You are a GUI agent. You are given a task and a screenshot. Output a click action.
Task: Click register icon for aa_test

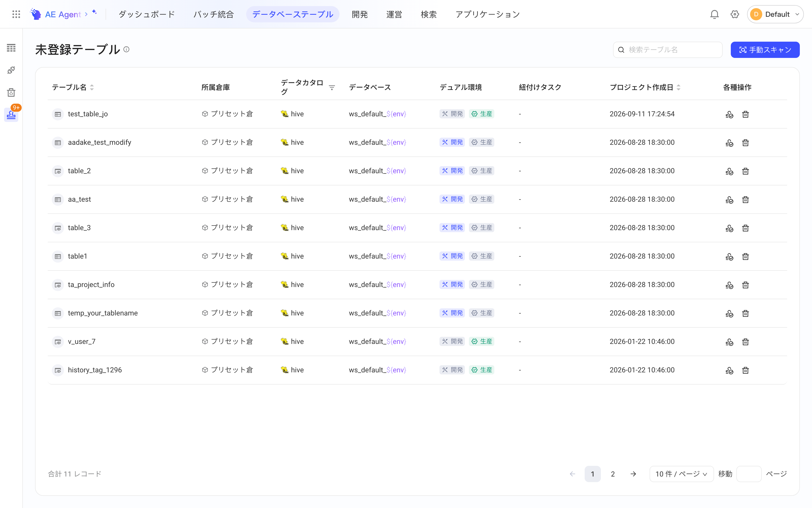729,200
